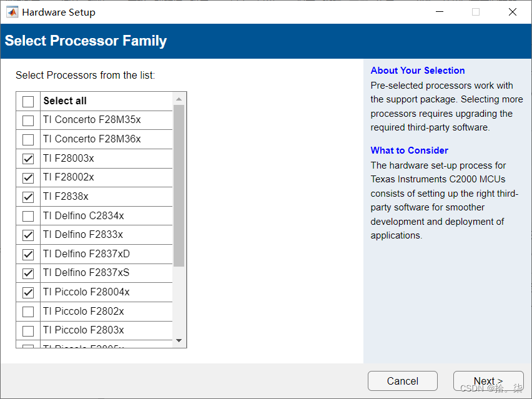532x399 pixels.
Task: Uncheck the TI F2838x processor
Action: click(x=28, y=197)
